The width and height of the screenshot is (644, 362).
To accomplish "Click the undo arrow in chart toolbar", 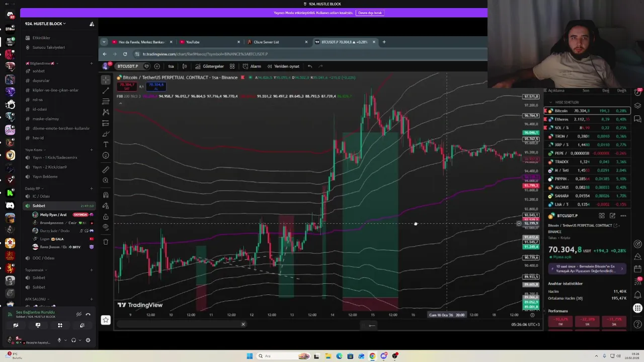I will click(x=310, y=66).
